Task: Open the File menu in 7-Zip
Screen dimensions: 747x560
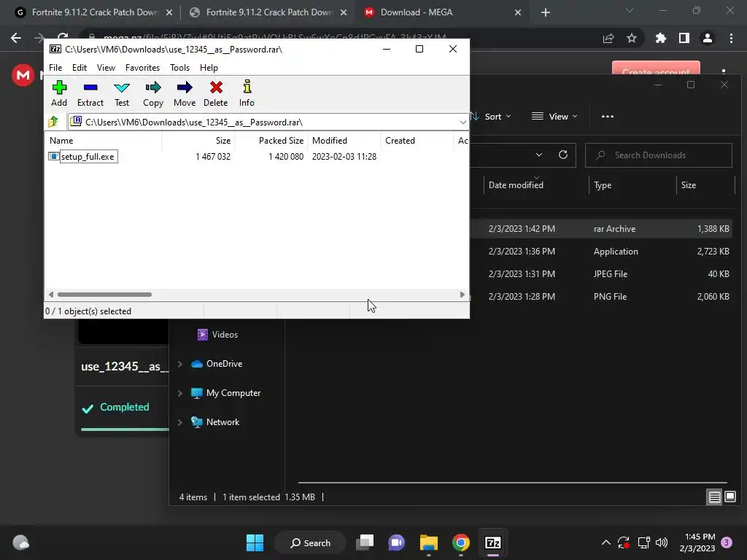Action: [x=55, y=68]
